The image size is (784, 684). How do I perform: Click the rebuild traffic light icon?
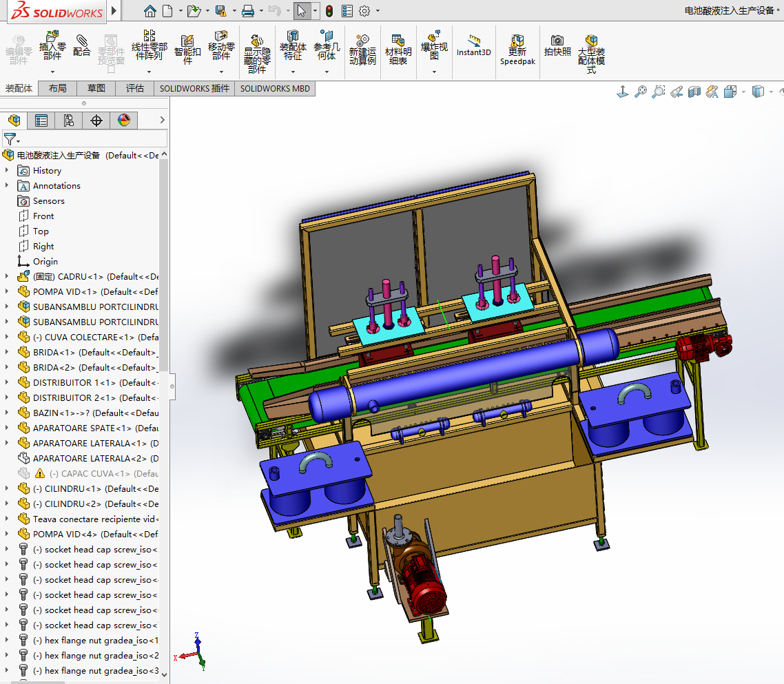tap(329, 11)
